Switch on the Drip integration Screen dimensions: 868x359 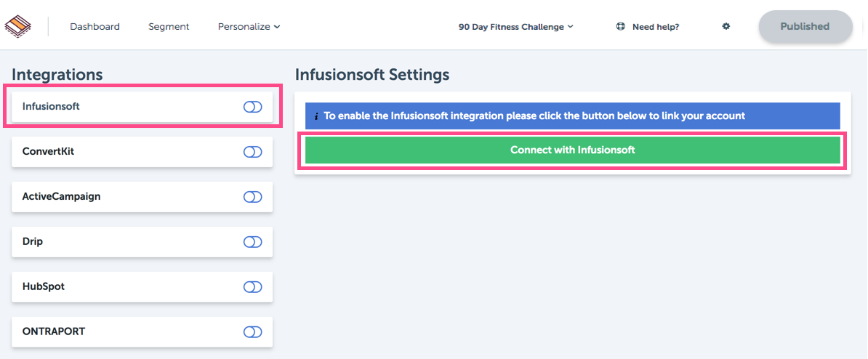252,242
